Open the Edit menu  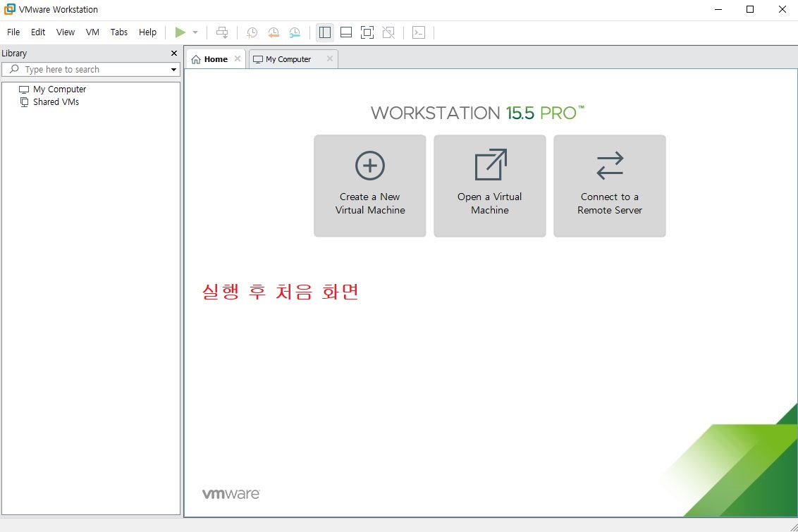click(38, 32)
